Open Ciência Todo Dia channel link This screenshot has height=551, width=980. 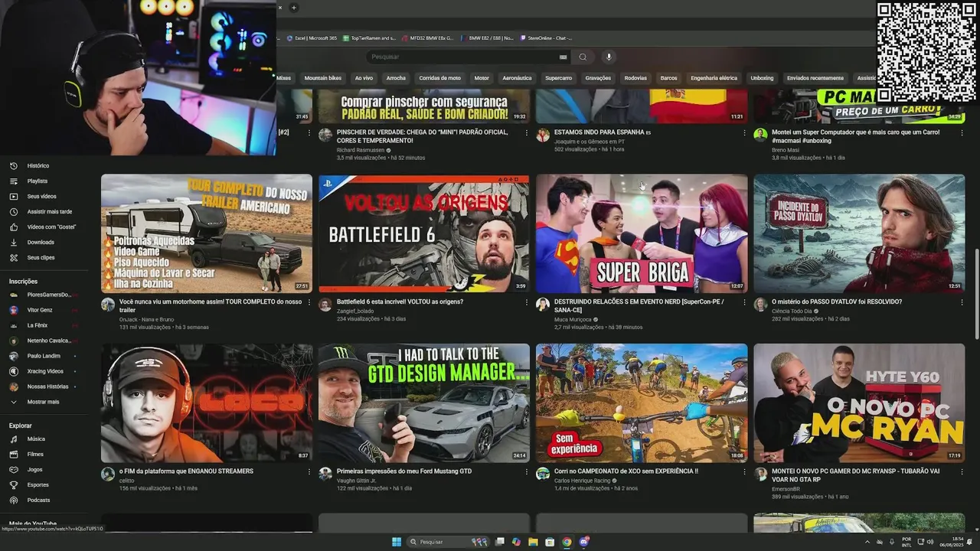792,310
